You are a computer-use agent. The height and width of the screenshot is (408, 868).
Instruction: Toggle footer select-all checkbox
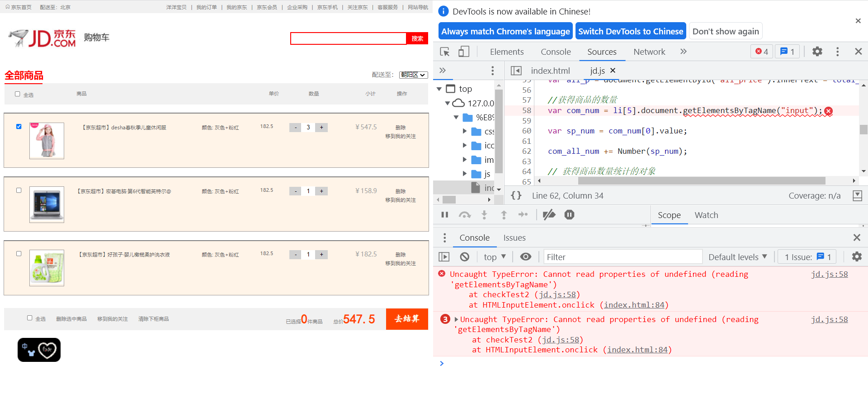click(30, 318)
